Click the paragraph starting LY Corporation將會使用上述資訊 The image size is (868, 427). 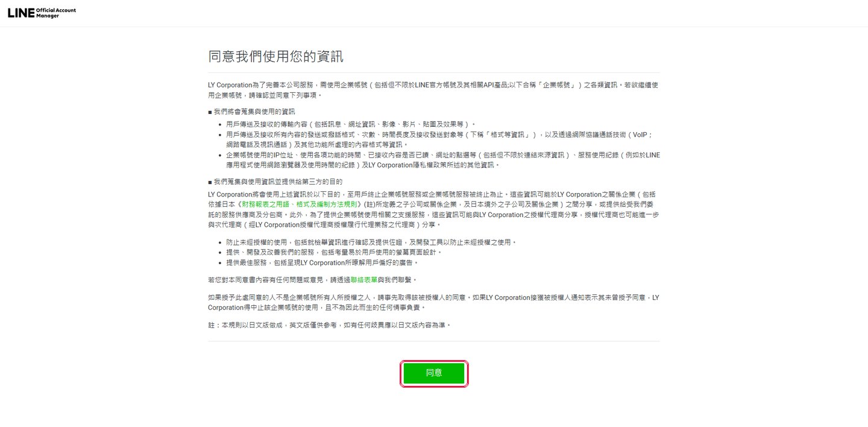point(433,209)
